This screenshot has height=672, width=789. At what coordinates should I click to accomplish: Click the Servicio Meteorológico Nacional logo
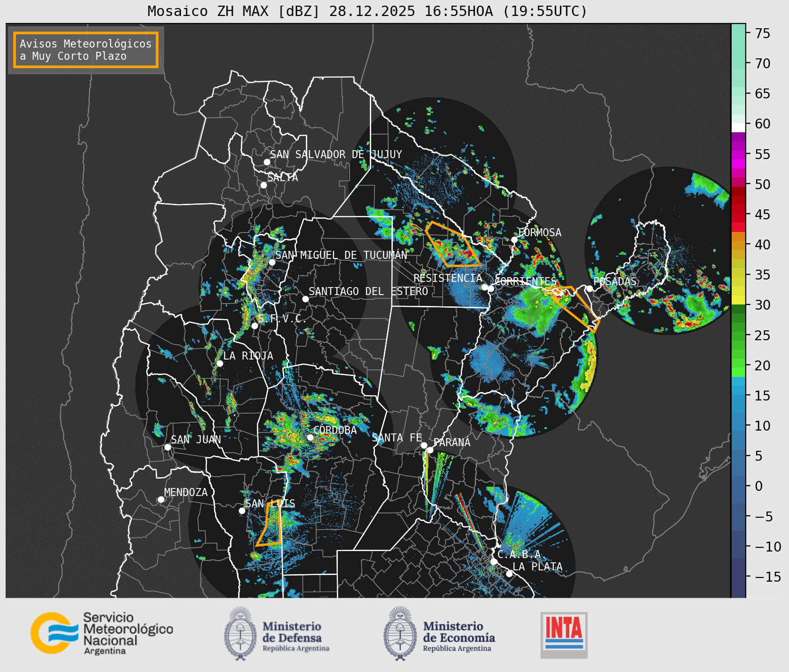click(102, 633)
